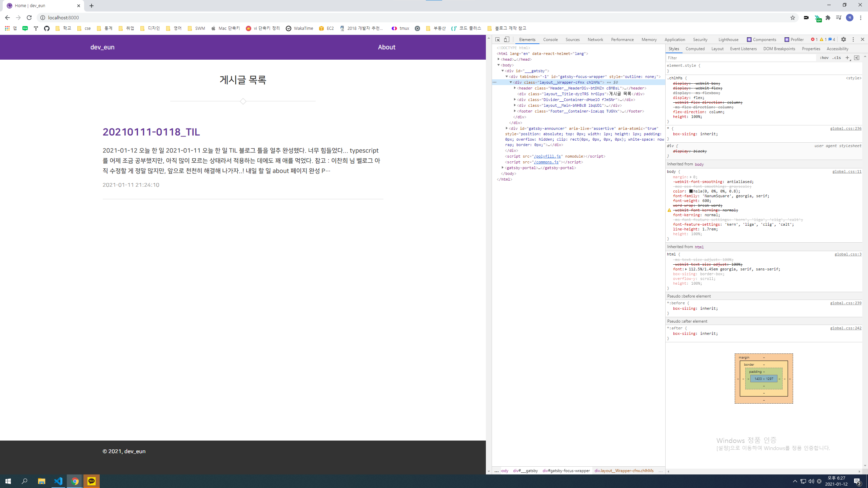Screen dimensions: 868x488
Task: Toggle the .cls class editor
Action: 836,58
